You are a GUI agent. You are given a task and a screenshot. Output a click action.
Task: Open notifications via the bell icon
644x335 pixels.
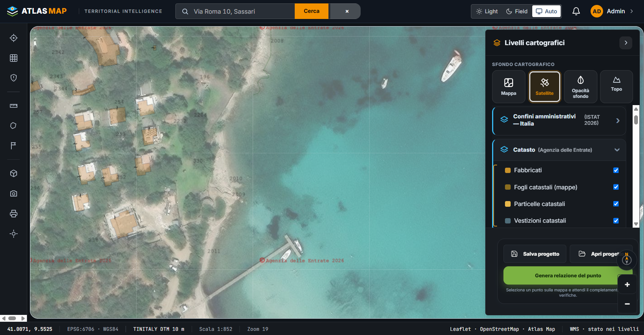click(x=576, y=11)
